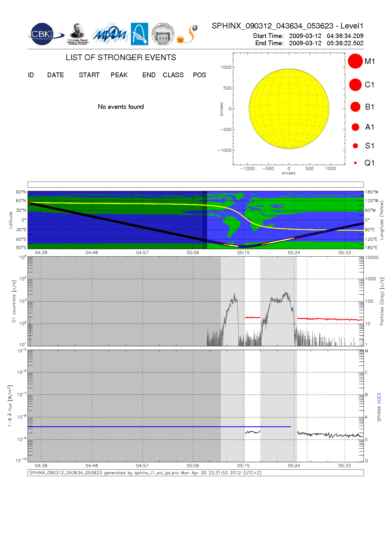Select the B1 class legend circle
The width and height of the screenshot is (392, 555).
pos(355,107)
